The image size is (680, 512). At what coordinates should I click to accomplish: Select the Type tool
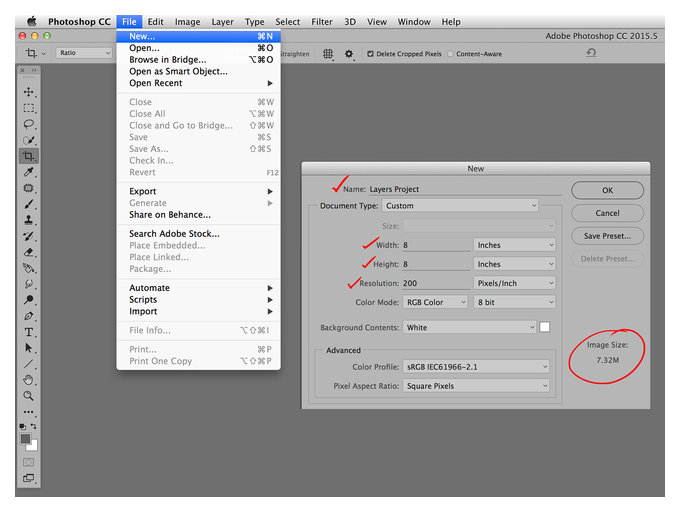(x=29, y=332)
